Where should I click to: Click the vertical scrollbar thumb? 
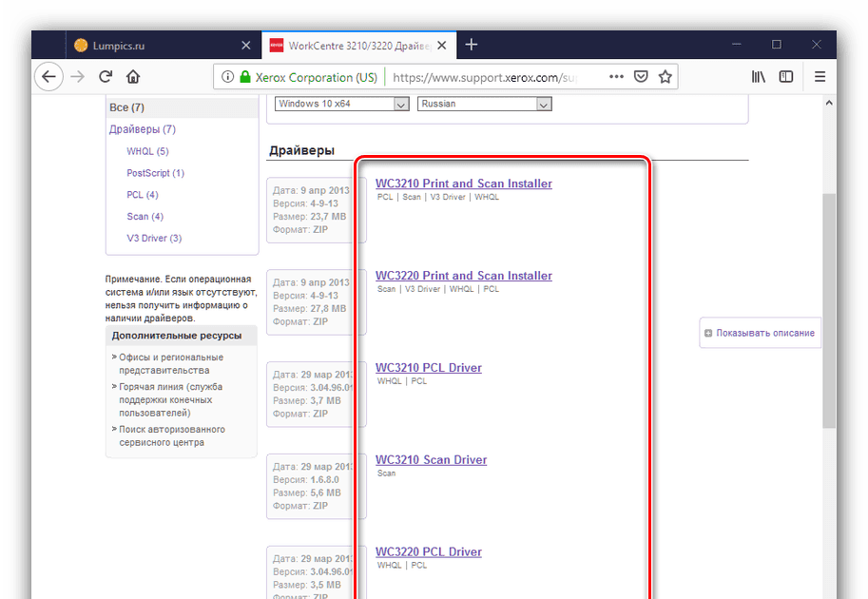point(829,310)
